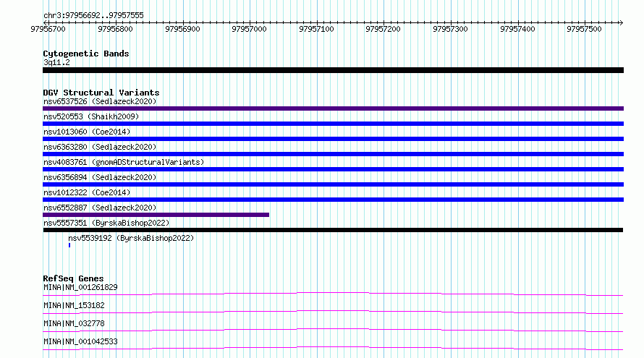Image resolution: width=644 pixels, height=358 pixels.
Task: Open the DGV Structural Variants track title
Action: (x=101, y=93)
